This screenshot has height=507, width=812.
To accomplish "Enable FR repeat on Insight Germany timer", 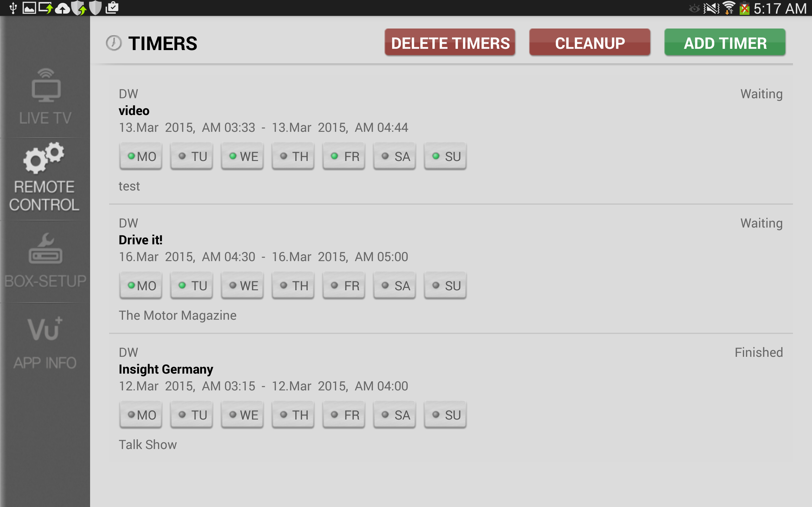I will click(344, 415).
